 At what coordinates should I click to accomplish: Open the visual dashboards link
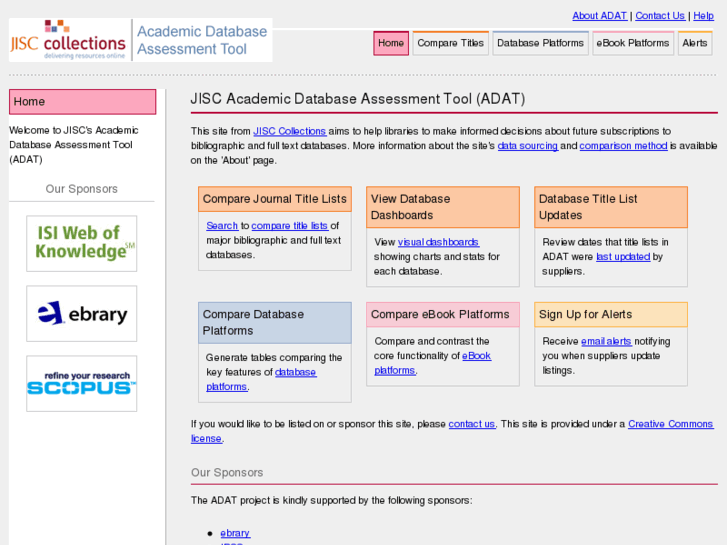pyautogui.click(x=438, y=242)
